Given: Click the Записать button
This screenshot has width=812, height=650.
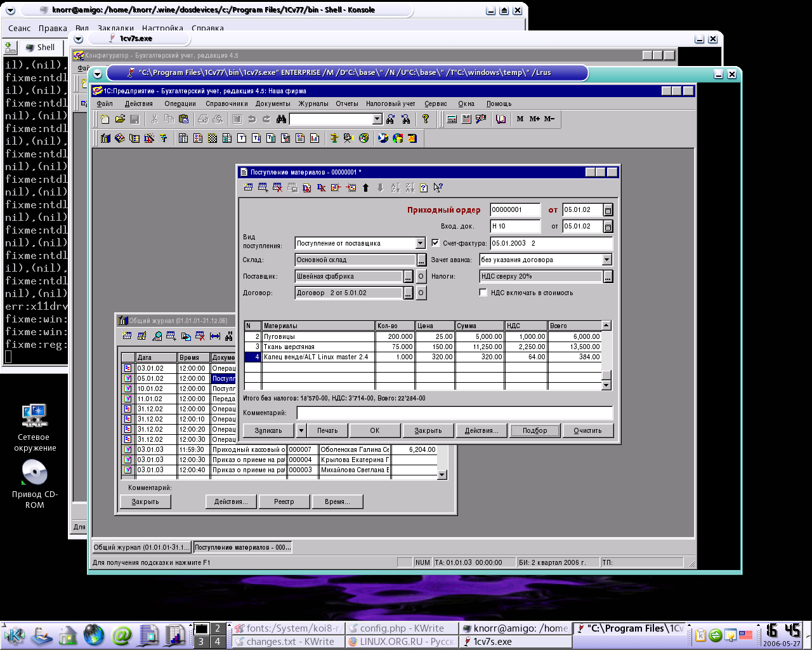Looking at the screenshot, I should 268,430.
